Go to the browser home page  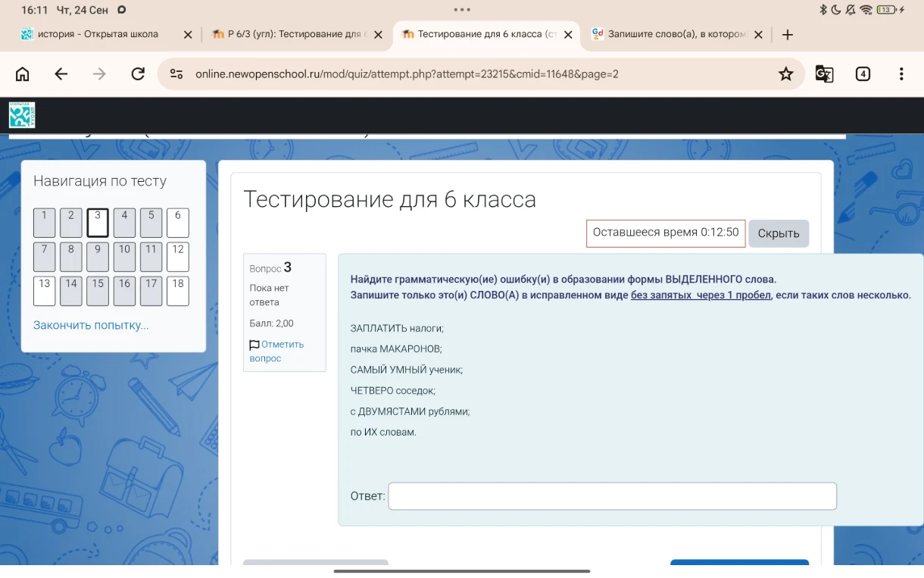(x=23, y=73)
